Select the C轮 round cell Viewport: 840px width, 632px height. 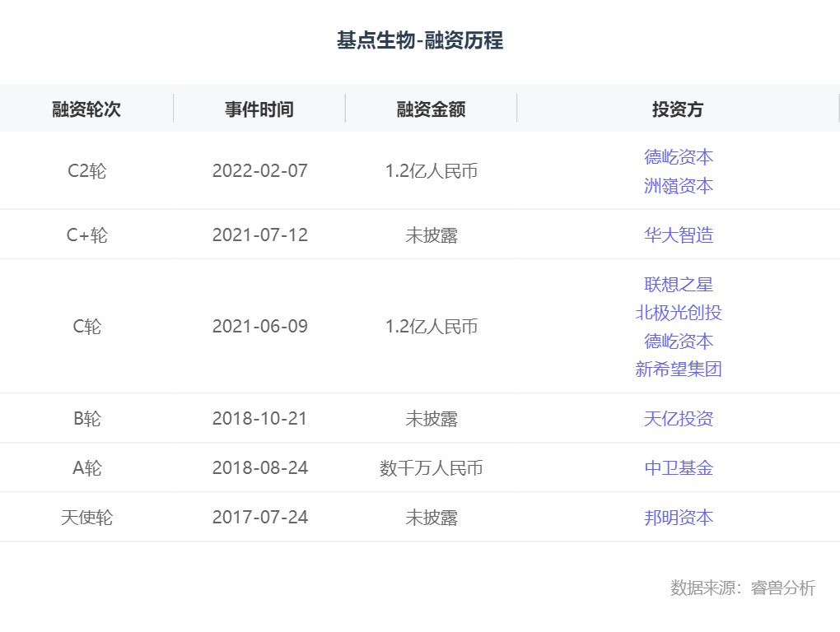pos(86,327)
